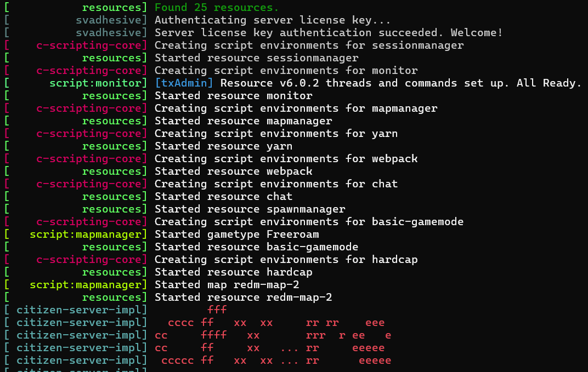
Task: Select 'Started resource spawnmanager' line
Action: pos(250,209)
